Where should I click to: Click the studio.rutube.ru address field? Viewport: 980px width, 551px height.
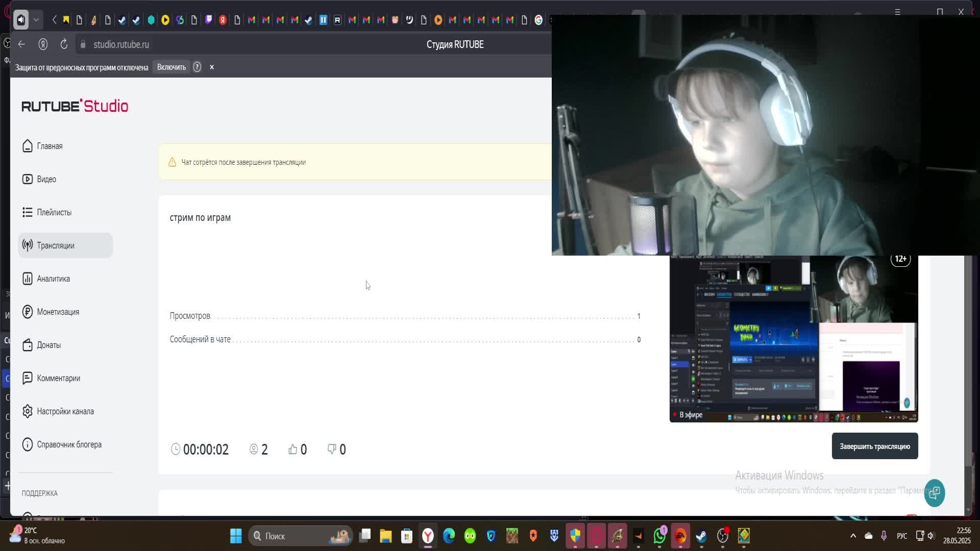pyautogui.click(x=121, y=44)
